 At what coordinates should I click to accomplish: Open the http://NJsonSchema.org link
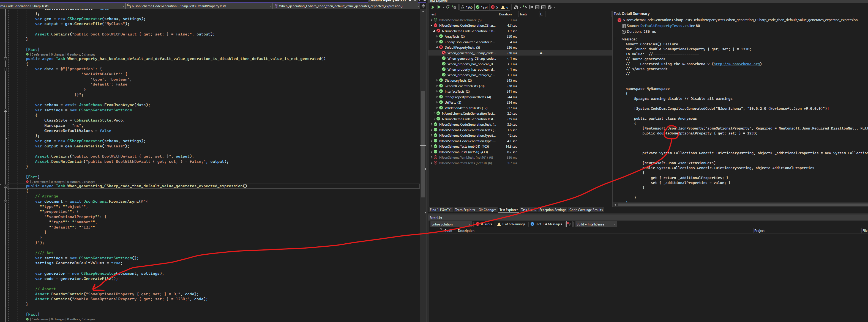tap(736, 64)
